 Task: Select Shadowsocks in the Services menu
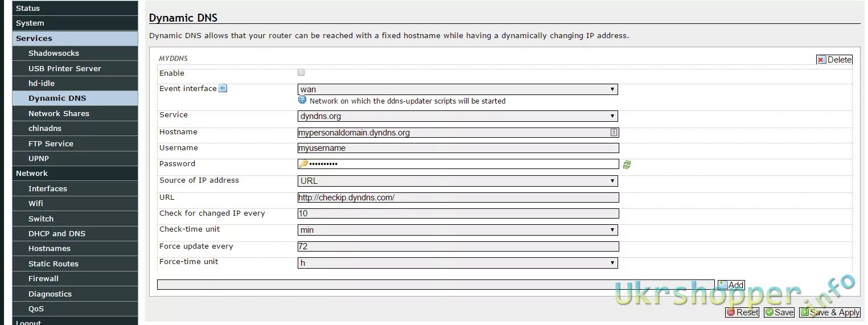point(54,53)
